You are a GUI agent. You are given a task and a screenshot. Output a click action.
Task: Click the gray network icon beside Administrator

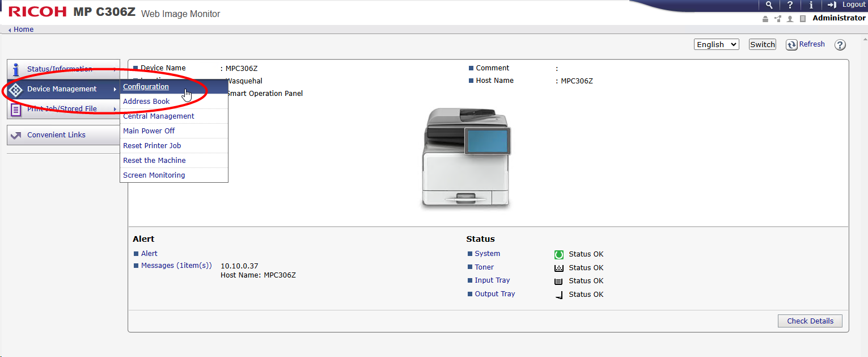pyautogui.click(x=777, y=19)
